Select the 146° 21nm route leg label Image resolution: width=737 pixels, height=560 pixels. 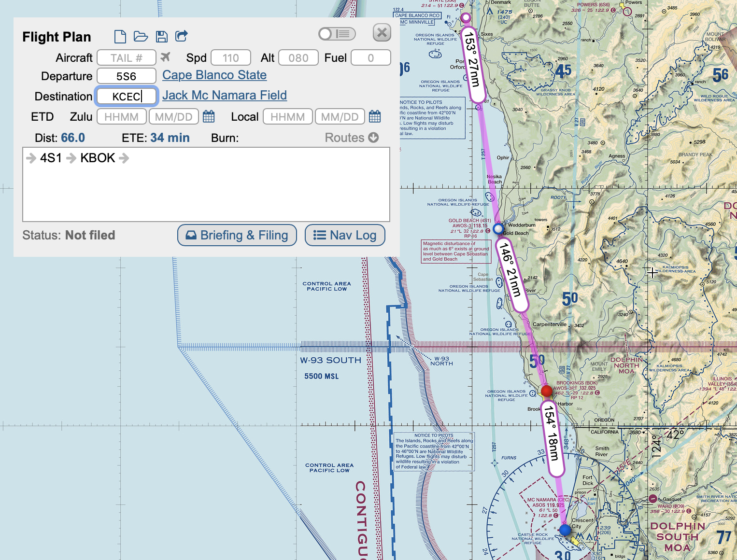pos(512,275)
